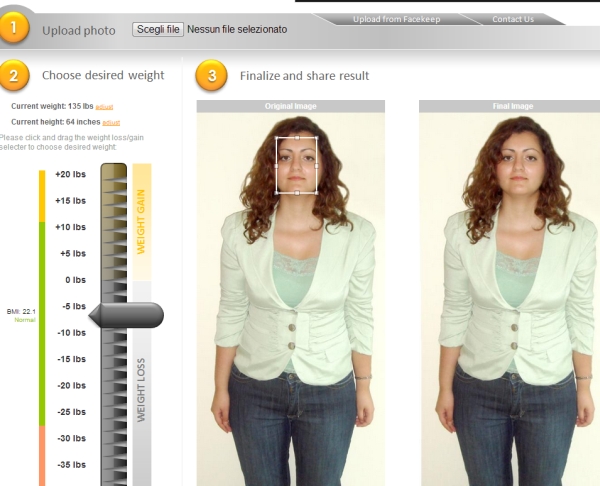Click the -30 lbs scale label

72,439
